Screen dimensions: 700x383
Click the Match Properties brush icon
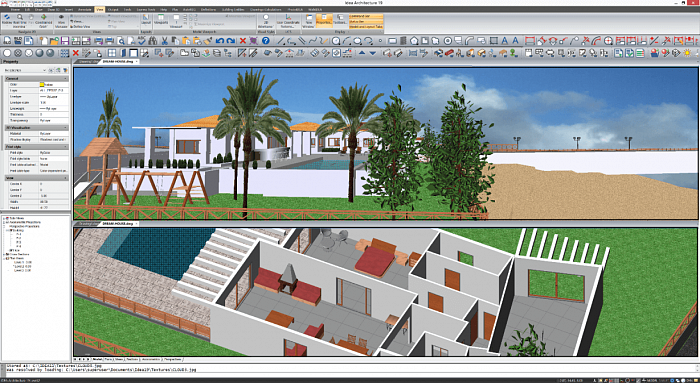point(207,41)
